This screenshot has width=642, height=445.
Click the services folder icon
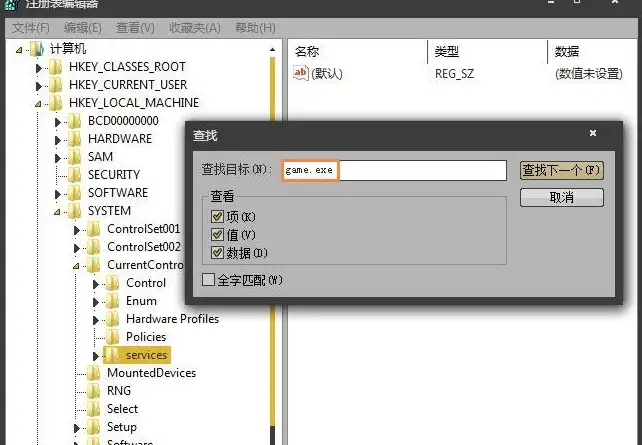(x=113, y=355)
